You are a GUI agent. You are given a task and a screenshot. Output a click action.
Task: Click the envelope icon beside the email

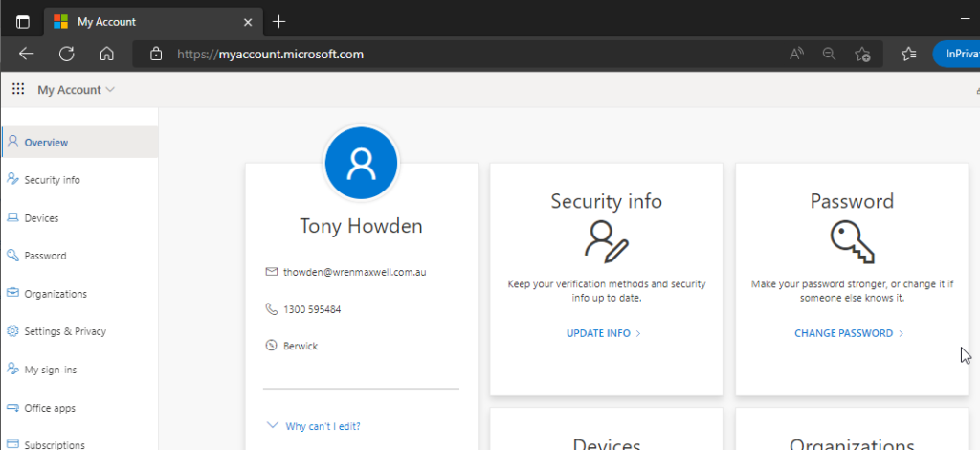coord(271,272)
